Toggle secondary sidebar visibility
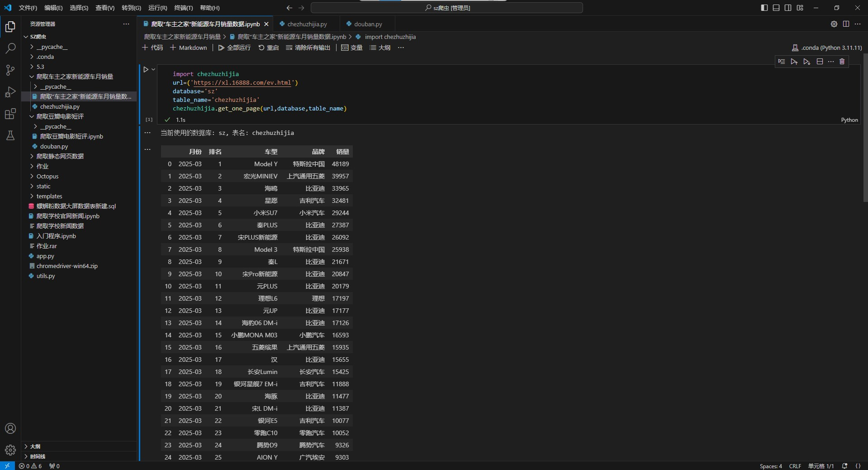868x470 pixels. [x=788, y=8]
